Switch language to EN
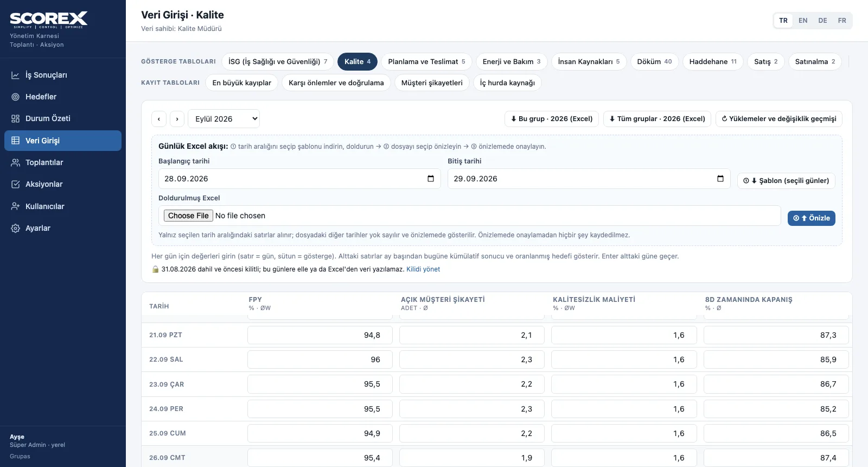Screen dimensions: 868x467 (803, 21)
